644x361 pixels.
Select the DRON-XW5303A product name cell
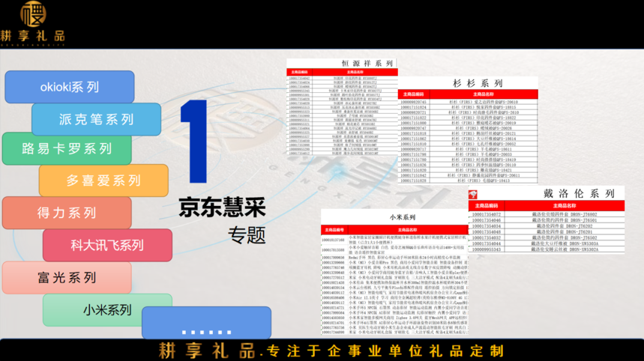pyautogui.click(x=565, y=243)
